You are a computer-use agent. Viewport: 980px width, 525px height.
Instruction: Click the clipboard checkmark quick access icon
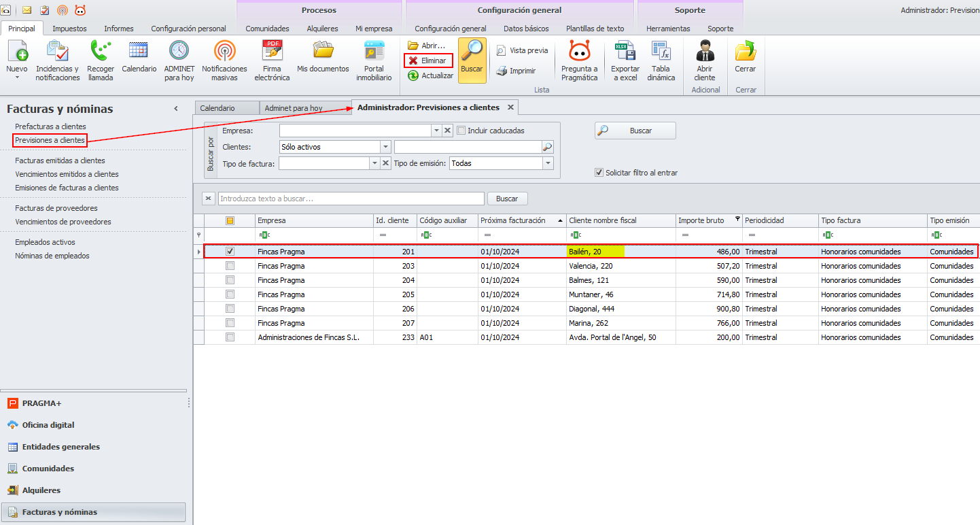click(x=45, y=10)
